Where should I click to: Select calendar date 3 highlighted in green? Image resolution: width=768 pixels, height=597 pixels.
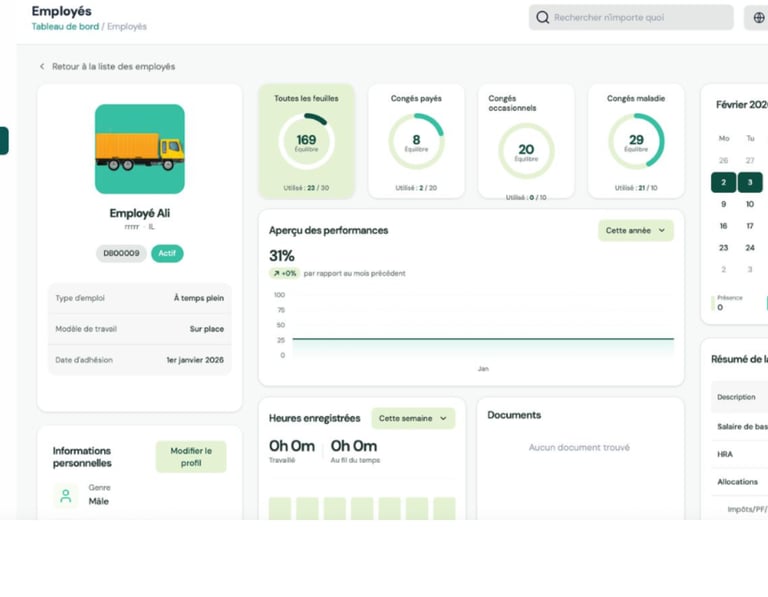tap(750, 182)
